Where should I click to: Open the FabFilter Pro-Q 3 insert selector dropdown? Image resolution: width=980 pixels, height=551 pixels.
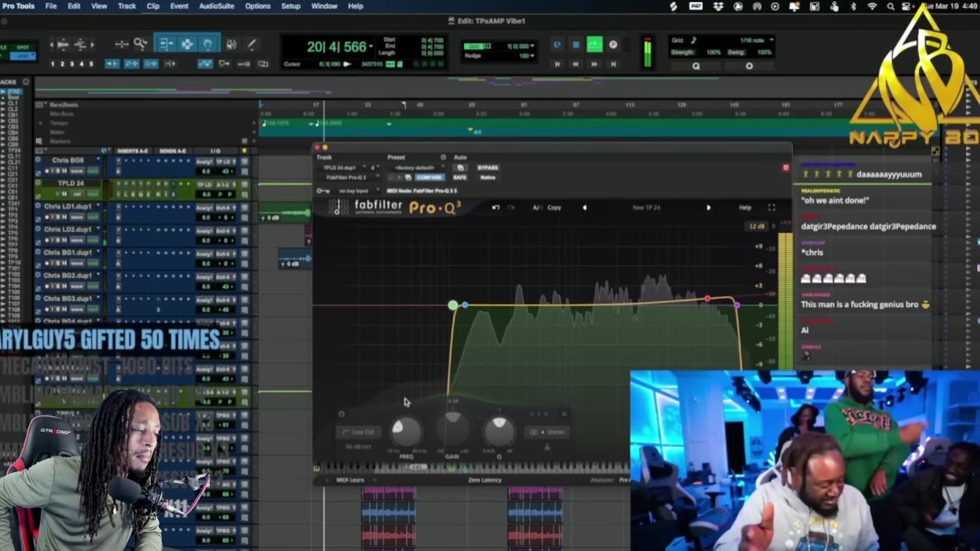(350, 178)
